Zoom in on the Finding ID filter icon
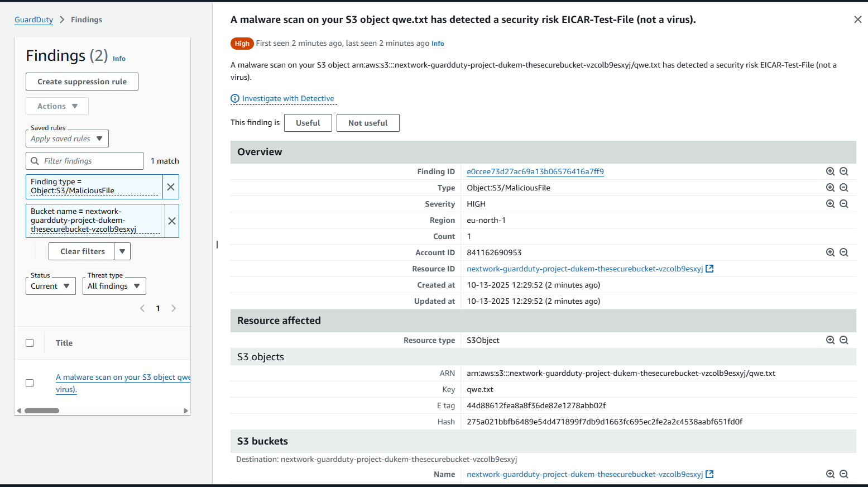868x487 pixels. tap(830, 171)
